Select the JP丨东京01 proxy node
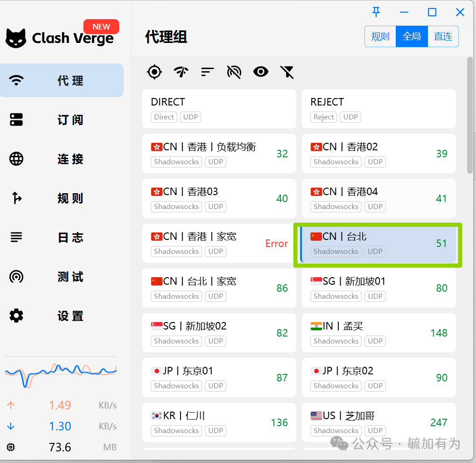Image resolution: width=476 pixels, height=463 pixels. pyautogui.click(x=219, y=378)
